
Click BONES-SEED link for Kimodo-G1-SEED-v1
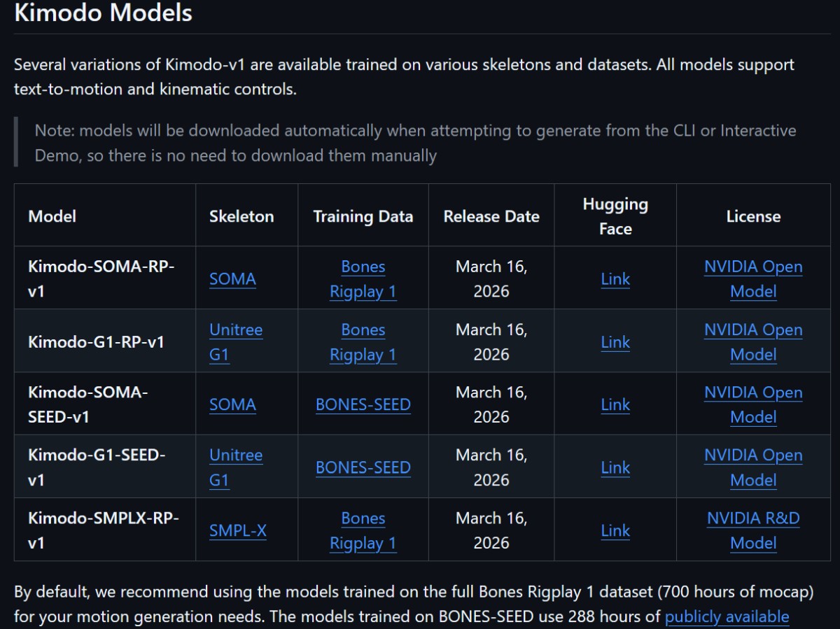click(363, 467)
